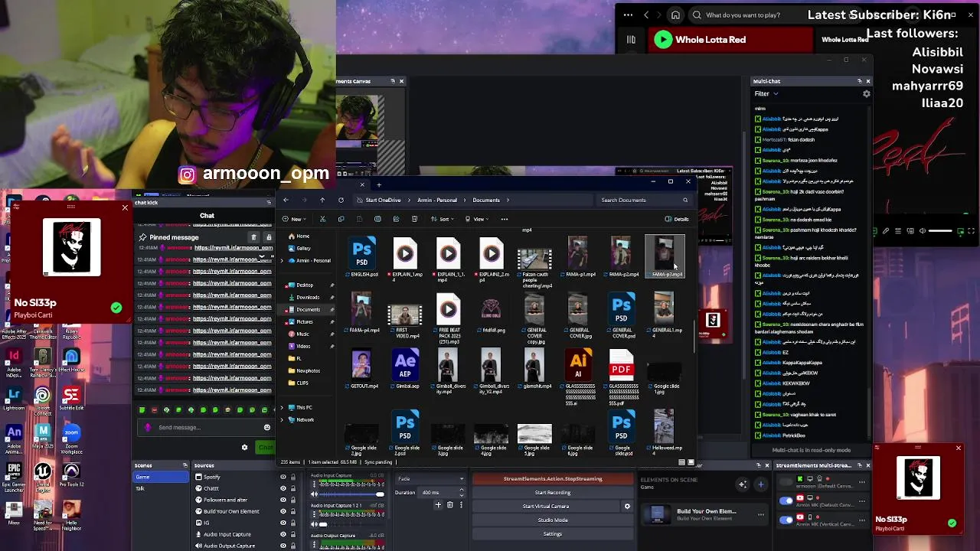Click StreamElements StopStreaming button
Viewport: 980px width, 551px height.
(553, 479)
